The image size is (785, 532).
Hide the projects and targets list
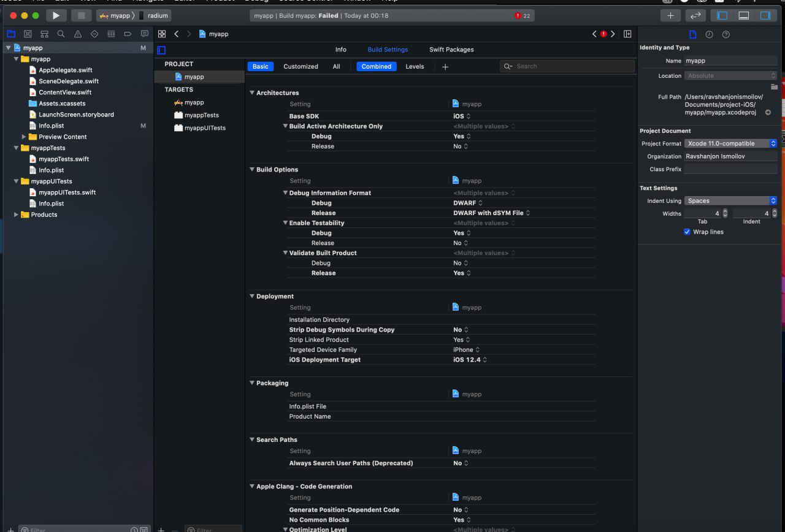(161, 50)
